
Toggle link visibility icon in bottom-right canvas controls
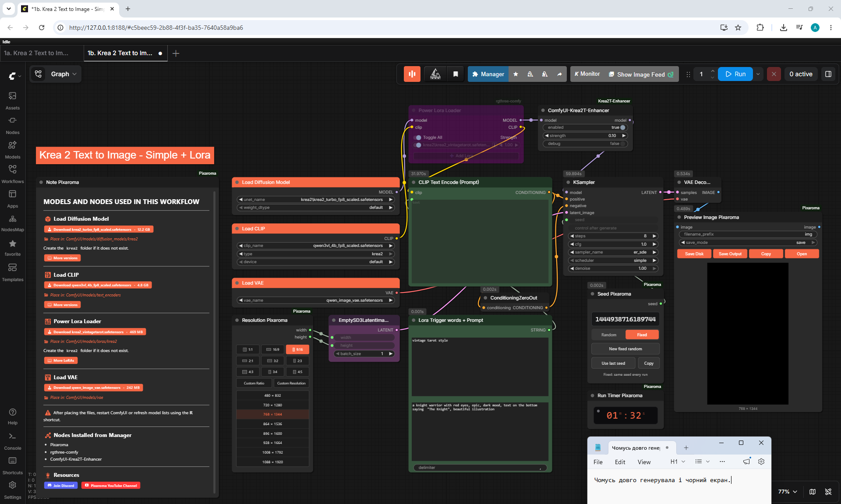tap(828, 492)
